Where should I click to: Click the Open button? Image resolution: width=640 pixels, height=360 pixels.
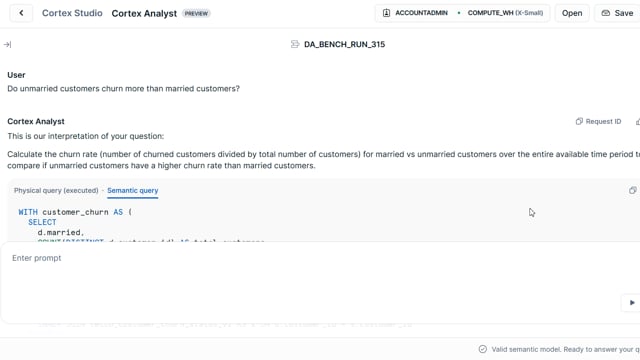pos(572,13)
